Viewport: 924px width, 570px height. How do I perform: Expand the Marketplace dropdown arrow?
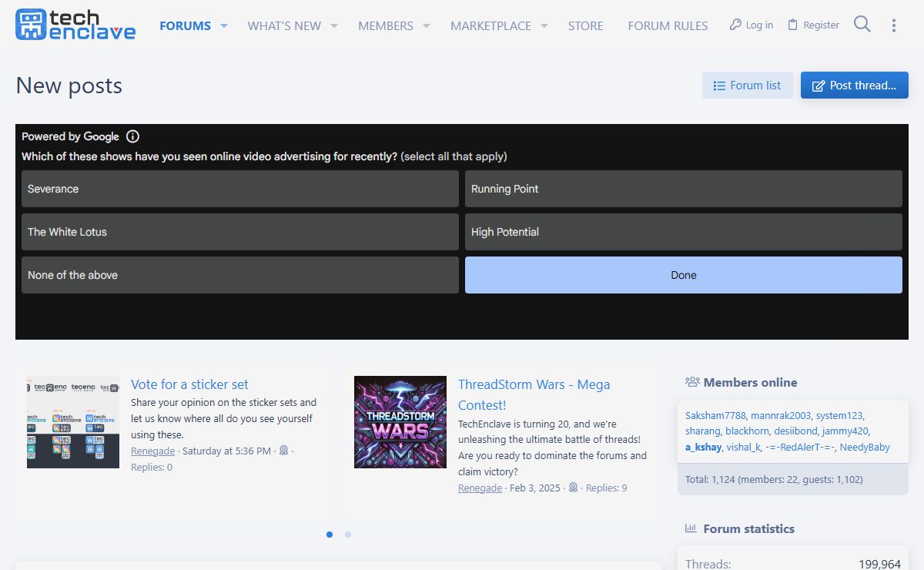coord(544,25)
